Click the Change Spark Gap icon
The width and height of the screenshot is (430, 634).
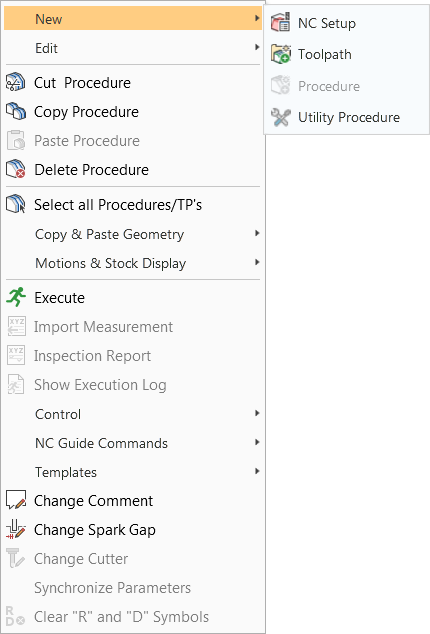15,530
